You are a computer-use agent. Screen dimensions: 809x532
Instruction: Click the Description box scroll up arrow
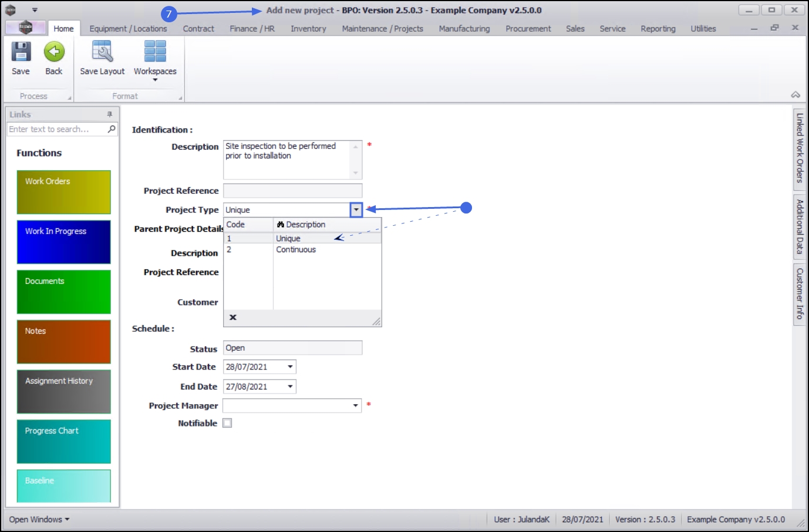(356, 147)
